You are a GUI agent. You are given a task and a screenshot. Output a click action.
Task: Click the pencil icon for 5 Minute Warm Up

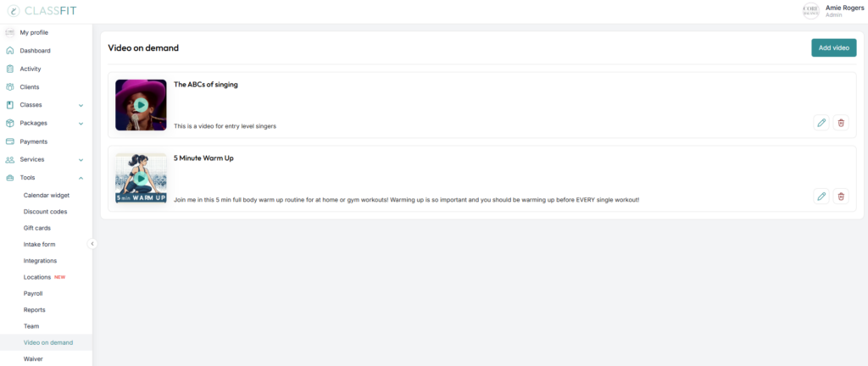click(821, 197)
